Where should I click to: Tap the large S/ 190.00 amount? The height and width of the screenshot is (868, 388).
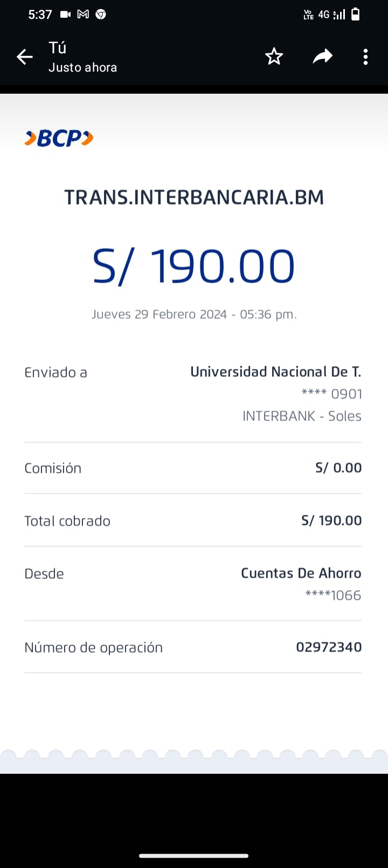tap(194, 266)
